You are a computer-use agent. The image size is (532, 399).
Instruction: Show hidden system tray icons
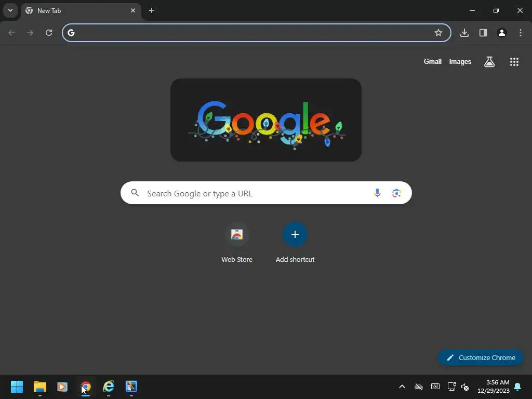402,387
